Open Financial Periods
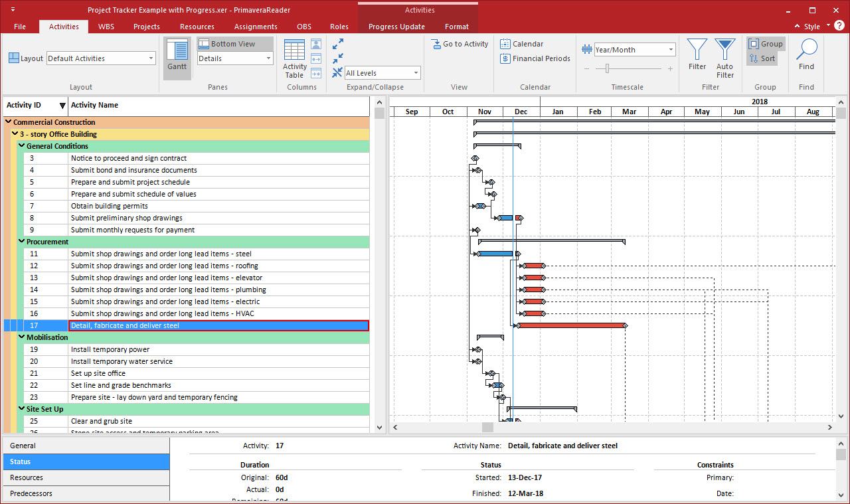This screenshot has height=504, width=850. click(x=535, y=58)
